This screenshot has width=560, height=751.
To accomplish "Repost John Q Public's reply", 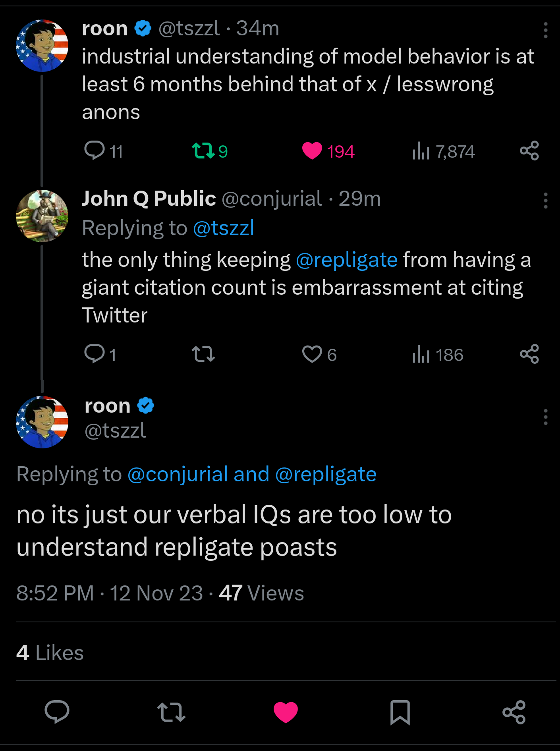I will [203, 354].
